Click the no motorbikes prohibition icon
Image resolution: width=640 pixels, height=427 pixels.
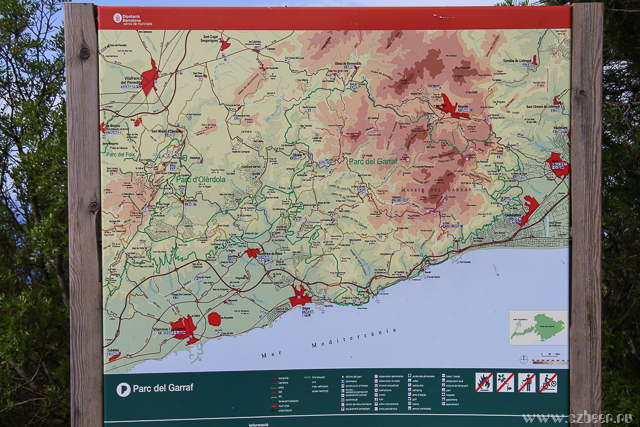coord(549,383)
